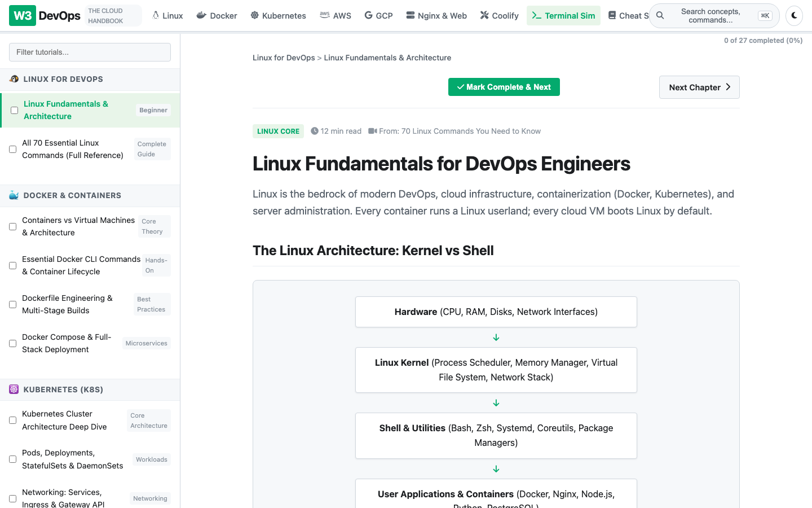Click the Kubernetes icon in K8s section header
The image size is (812, 508).
pos(14,389)
